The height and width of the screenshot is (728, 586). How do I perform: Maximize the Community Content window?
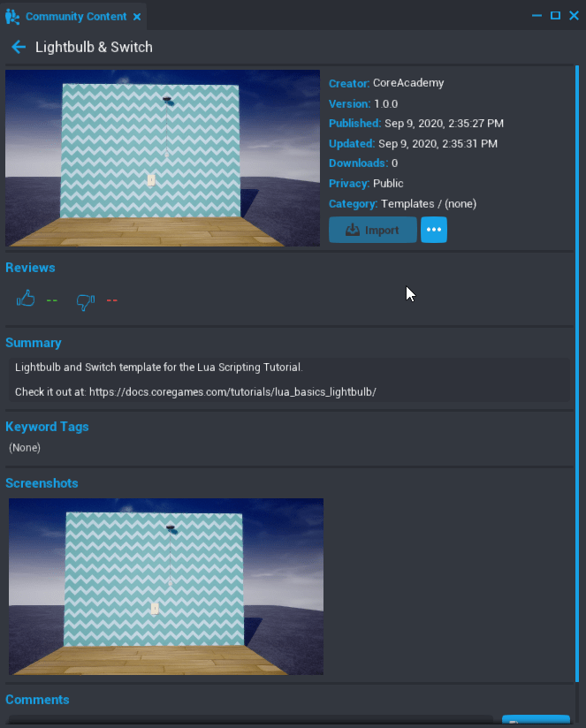tap(555, 15)
